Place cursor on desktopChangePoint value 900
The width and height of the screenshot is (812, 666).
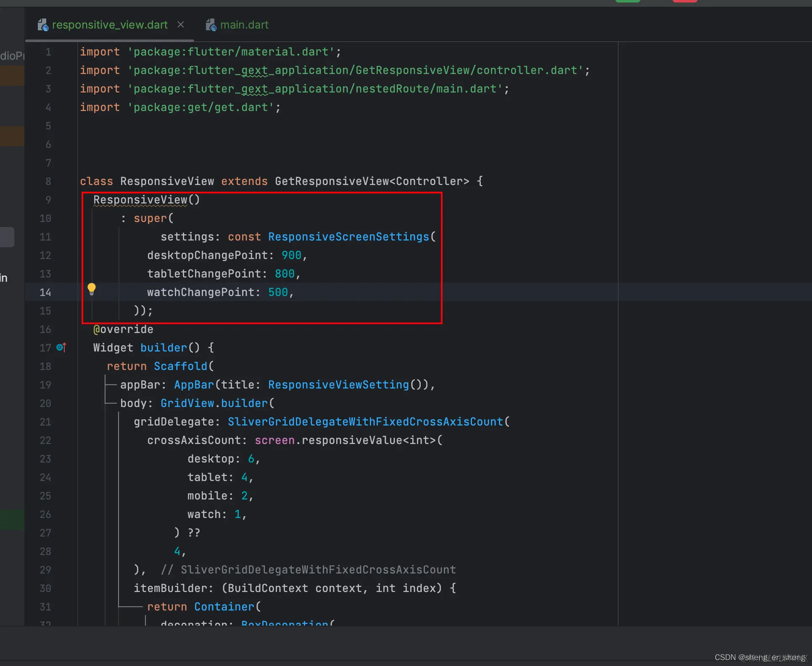click(291, 255)
